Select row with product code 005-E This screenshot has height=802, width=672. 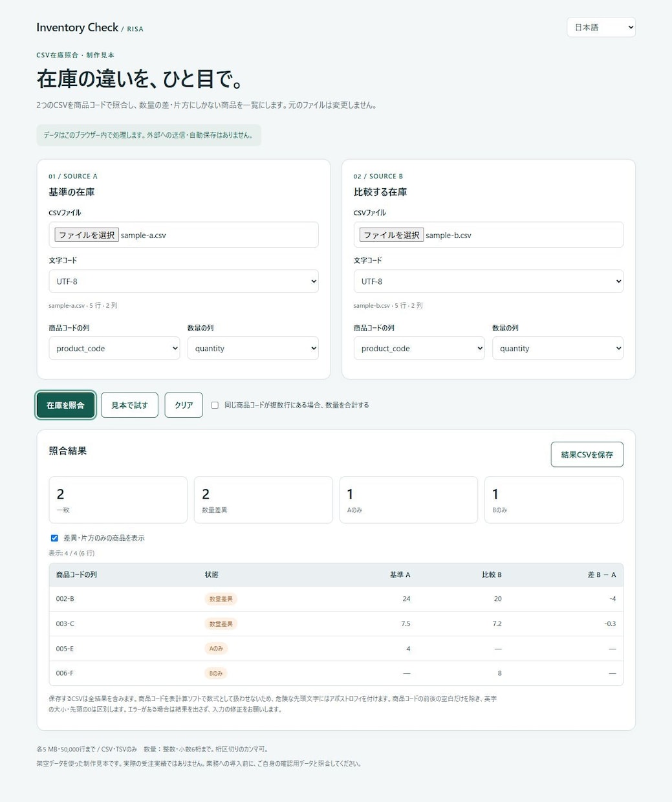pyautogui.click(x=336, y=648)
